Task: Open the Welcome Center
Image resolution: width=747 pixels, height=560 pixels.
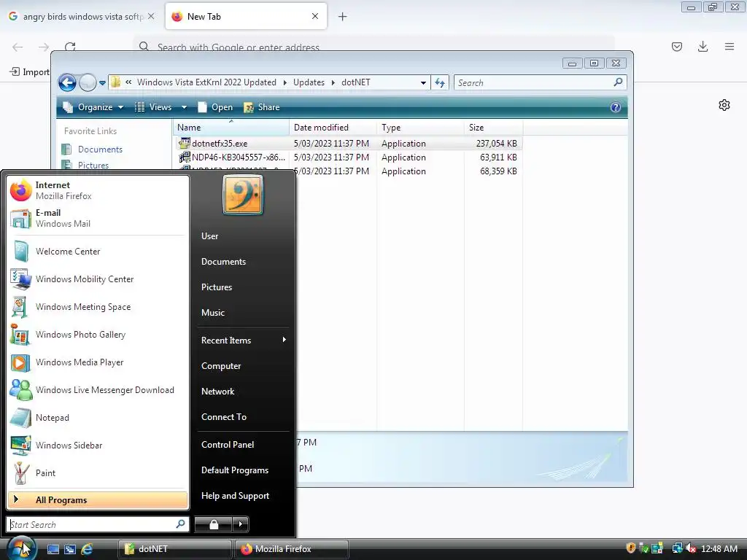Action: click(98, 252)
